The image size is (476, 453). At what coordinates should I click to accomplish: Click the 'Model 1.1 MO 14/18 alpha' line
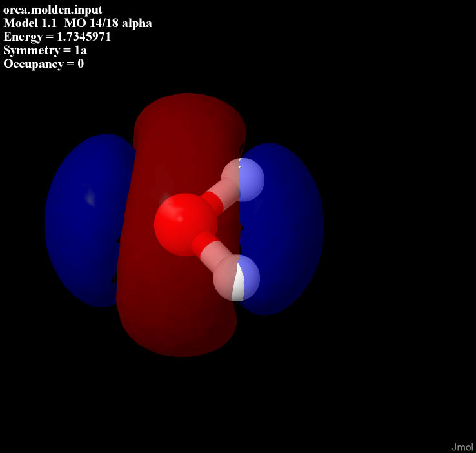[x=77, y=23]
